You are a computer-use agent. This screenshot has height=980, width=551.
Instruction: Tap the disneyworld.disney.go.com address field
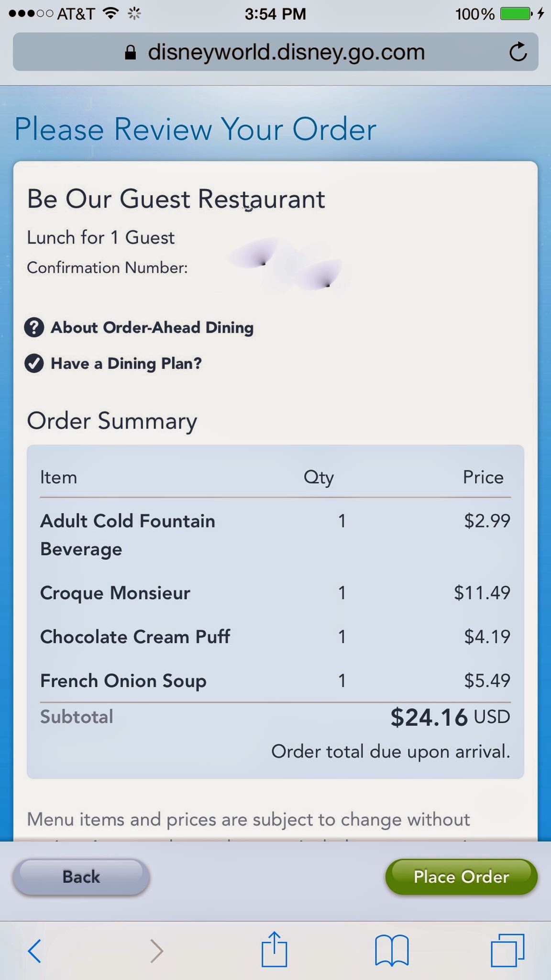(x=286, y=52)
